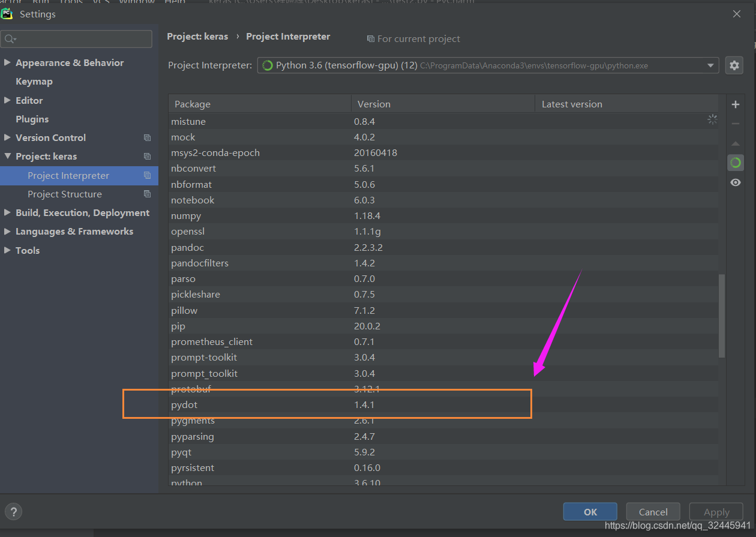Collapse the Project: keras section
Image resolution: width=756 pixels, height=537 pixels.
click(7, 157)
